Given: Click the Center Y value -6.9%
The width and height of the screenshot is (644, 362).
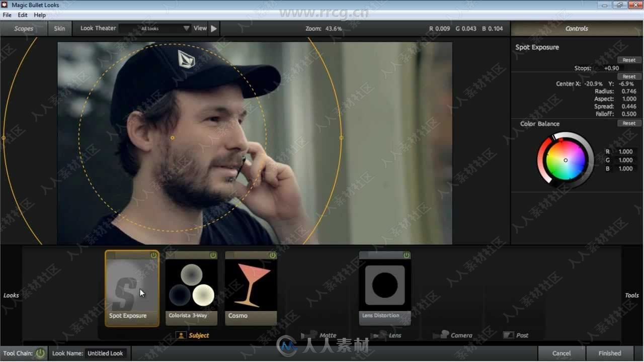Looking at the screenshot, I should coord(626,84).
